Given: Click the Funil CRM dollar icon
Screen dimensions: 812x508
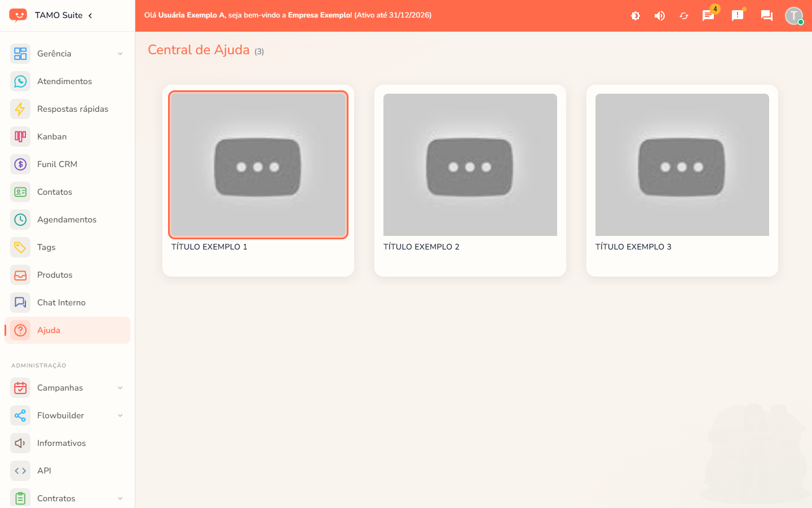Looking at the screenshot, I should pyautogui.click(x=20, y=164).
